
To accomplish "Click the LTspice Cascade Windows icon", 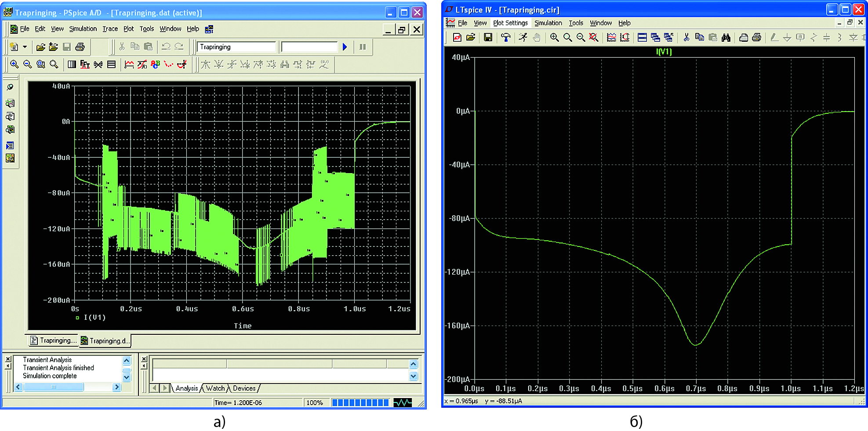I will pos(655,37).
